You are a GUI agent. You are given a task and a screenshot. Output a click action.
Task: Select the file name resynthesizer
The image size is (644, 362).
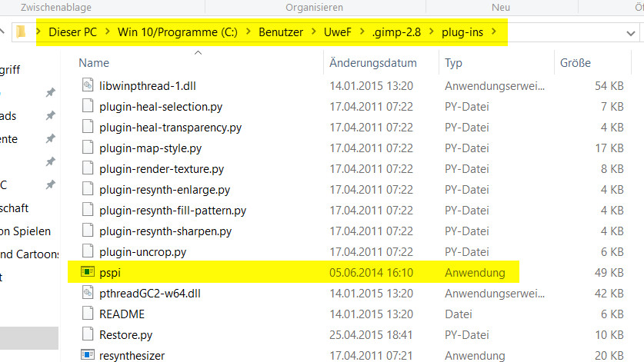tap(132, 355)
